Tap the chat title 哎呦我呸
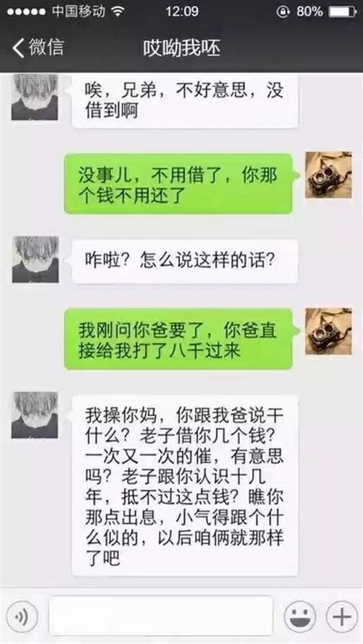Viewport: 363px width, 644px height. 181,48
